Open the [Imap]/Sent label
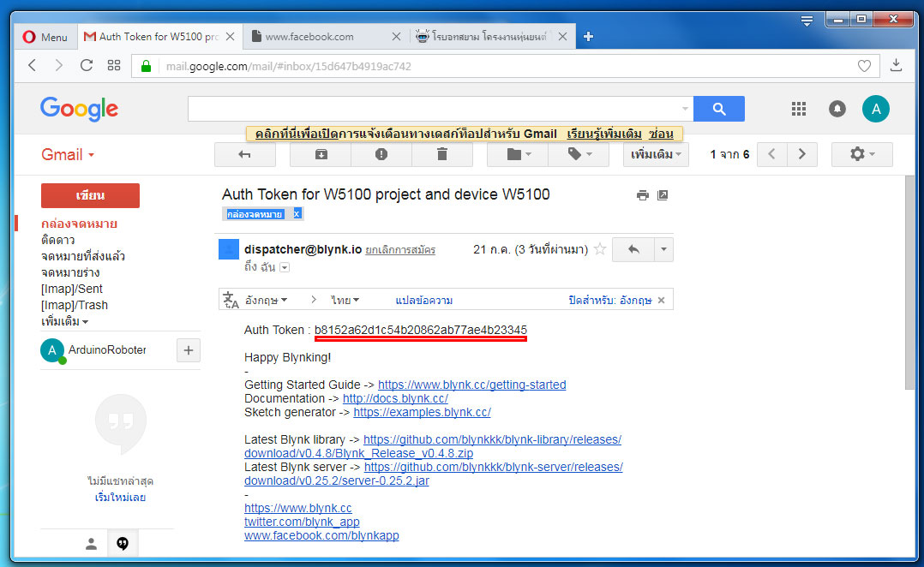 [71, 289]
